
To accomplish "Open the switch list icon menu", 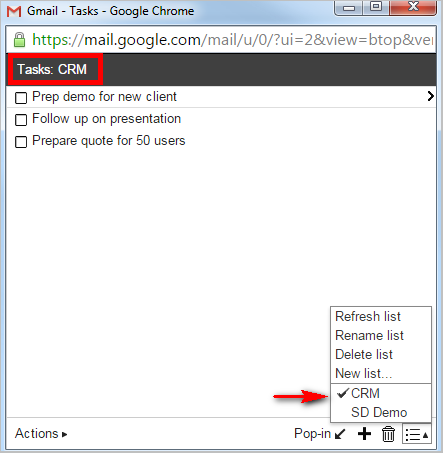I will point(417,434).
